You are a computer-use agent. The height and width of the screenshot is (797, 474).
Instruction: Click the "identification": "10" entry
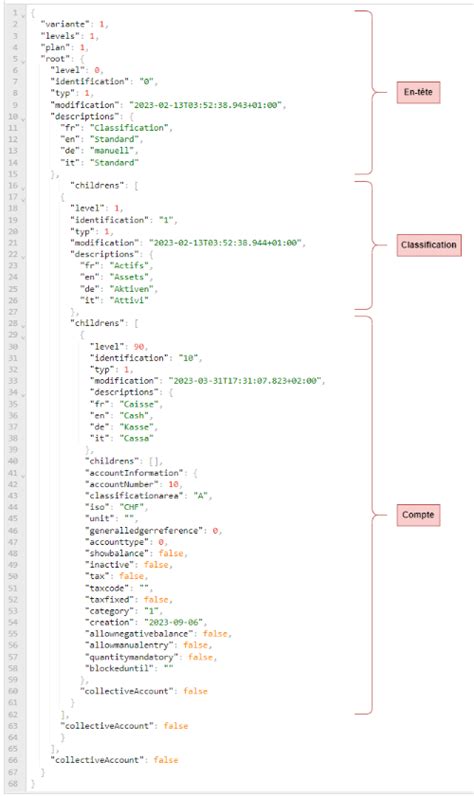[x=146, y=358]
